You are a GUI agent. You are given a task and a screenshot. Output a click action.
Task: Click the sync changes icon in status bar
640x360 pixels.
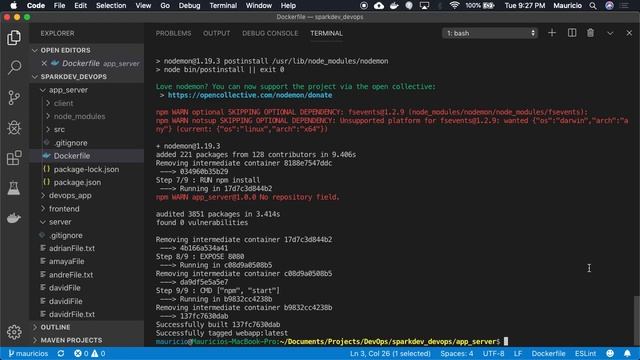tap(61, 353)
